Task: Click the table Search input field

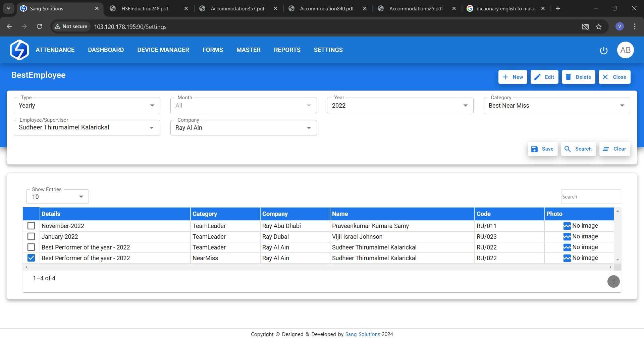Action: tap(591, 197)
